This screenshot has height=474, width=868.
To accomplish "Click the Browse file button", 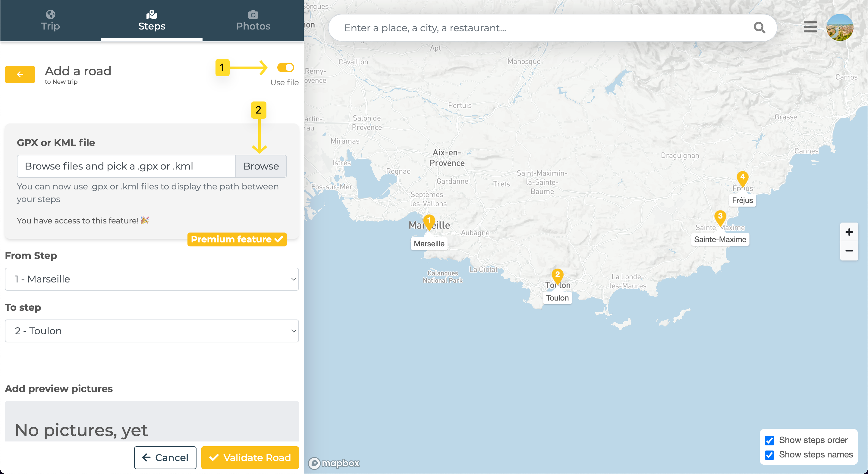I will coord(261,166).
